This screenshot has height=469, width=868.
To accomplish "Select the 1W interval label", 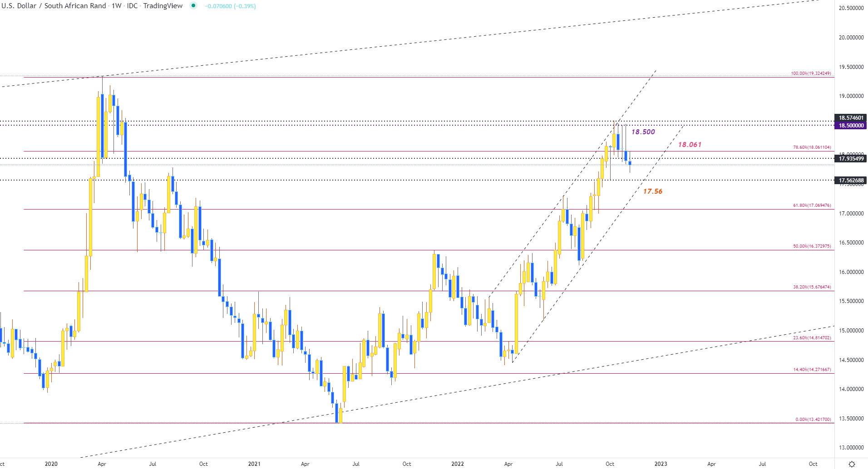I will 117,6.
